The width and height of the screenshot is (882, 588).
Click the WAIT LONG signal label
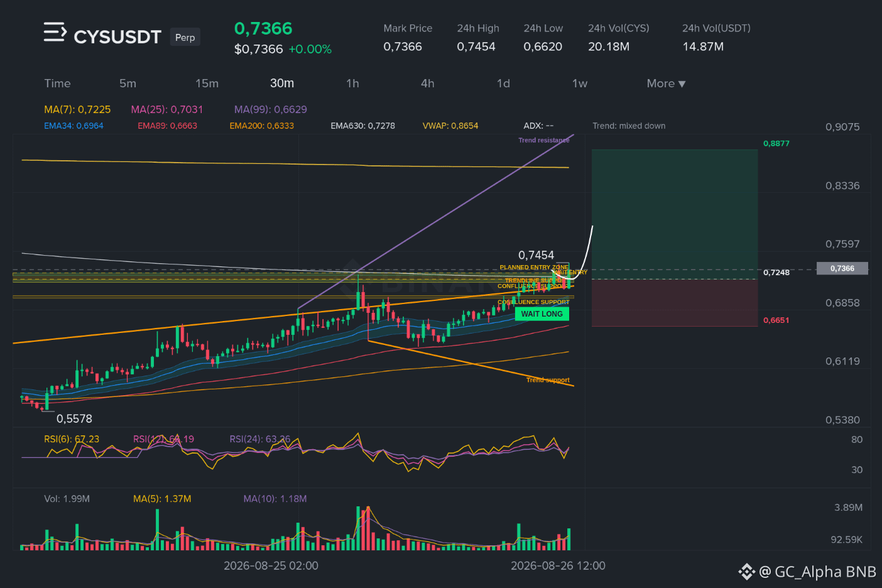[542, 314]
